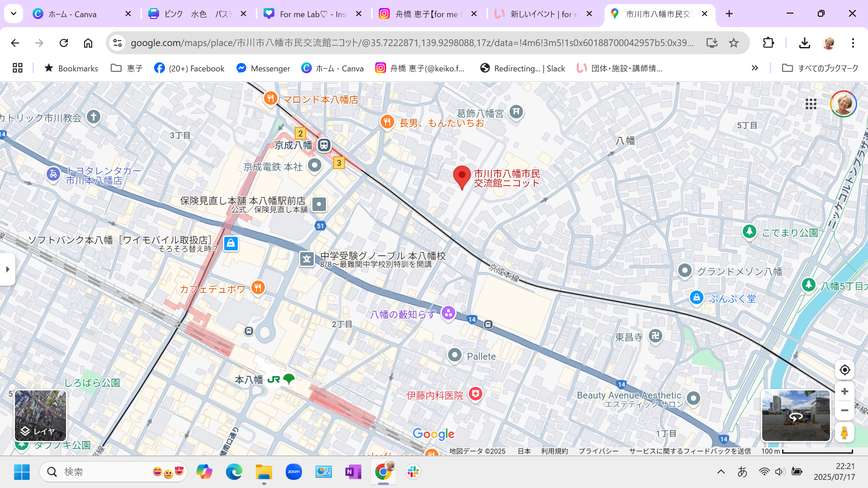Bookmark this page with the star icon
The height and width of the screenshot is (488, 868).
(x=733, y=42)
